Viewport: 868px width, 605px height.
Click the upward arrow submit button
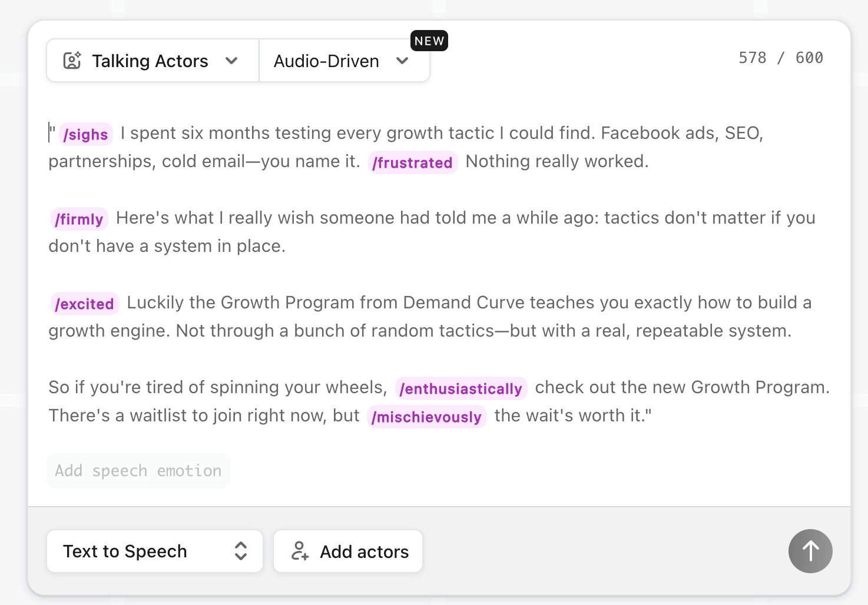click(x=810, y=551)
